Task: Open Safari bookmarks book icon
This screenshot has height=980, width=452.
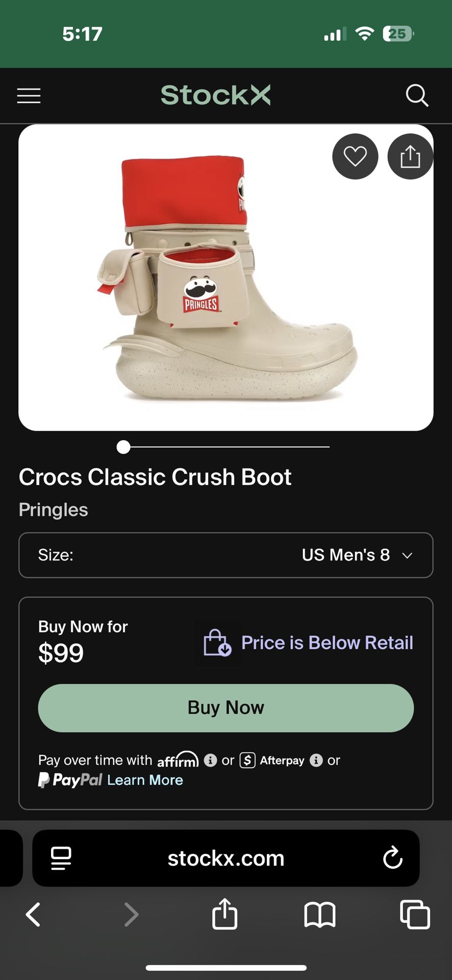Action: click(x=320, y=914)
